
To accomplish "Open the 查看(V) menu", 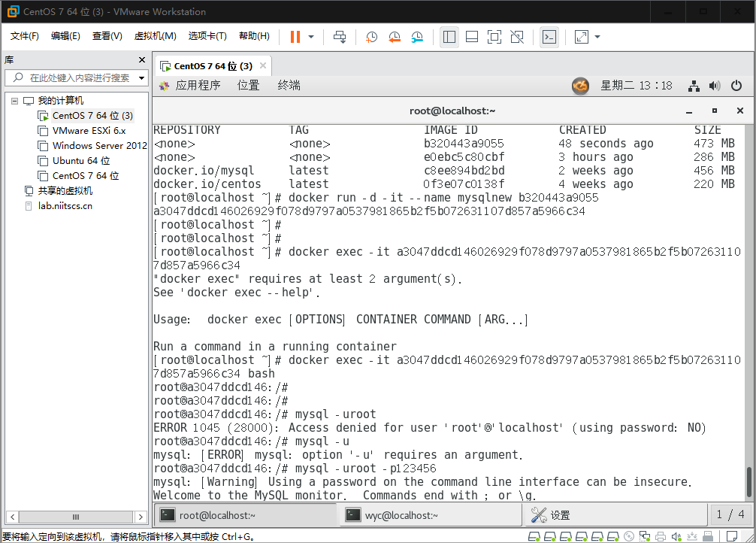I will coord(107,36).
